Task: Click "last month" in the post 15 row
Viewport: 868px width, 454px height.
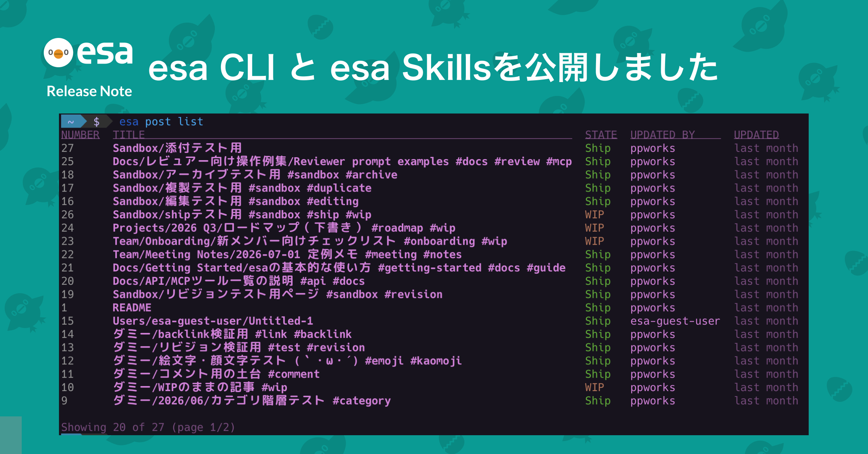Action: pos(766,321)
